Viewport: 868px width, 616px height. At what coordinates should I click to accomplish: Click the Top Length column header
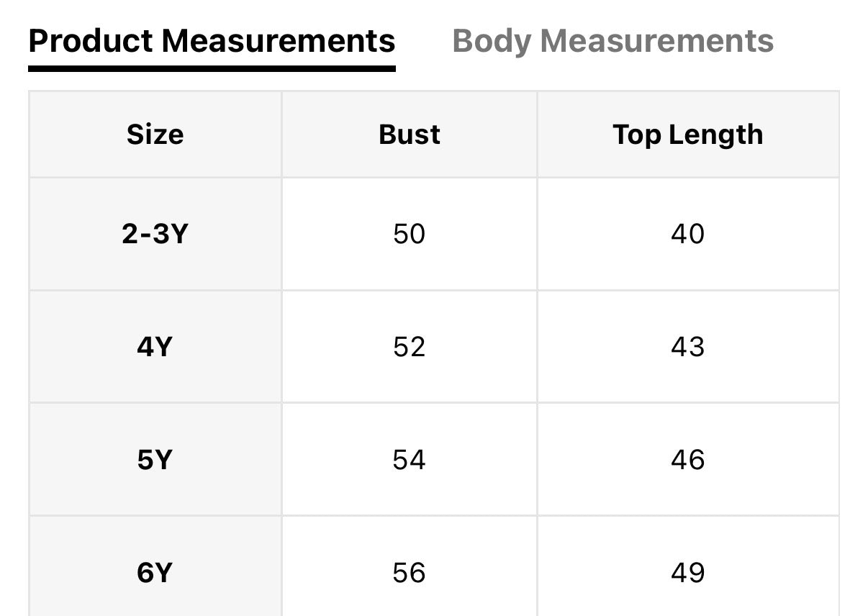pyautogui.click(x=687, y=135)
